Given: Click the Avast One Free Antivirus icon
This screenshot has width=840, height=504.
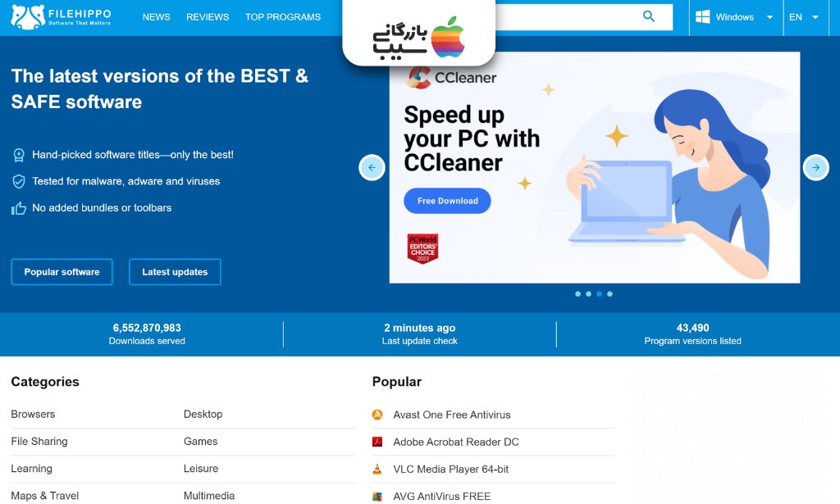Looking at the screenshot, I should 377,415.
